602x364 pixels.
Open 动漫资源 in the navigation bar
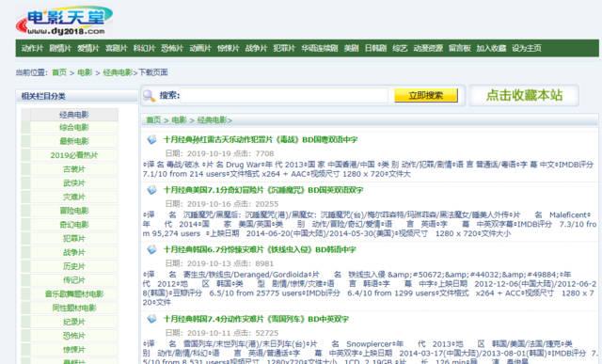(428, 48)
